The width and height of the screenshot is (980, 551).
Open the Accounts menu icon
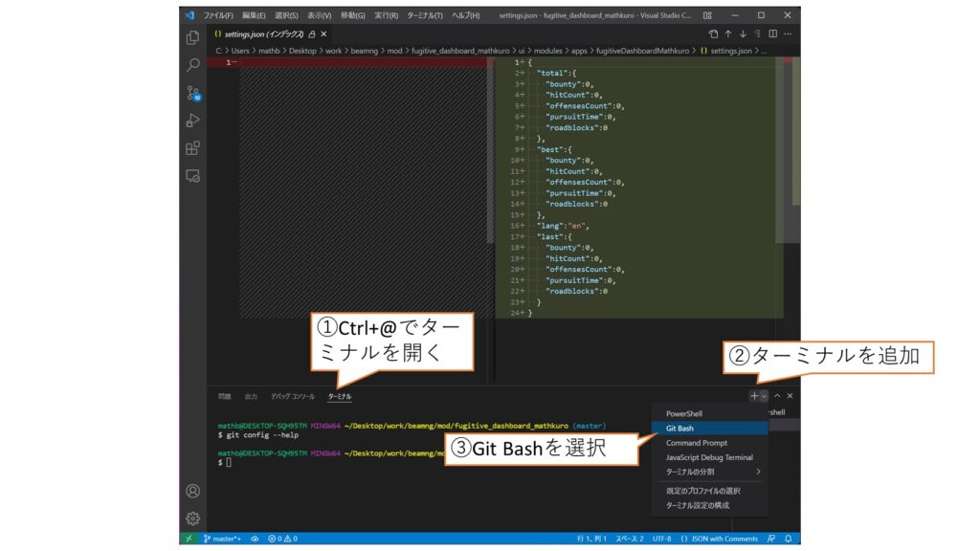[x=192, y=491]
